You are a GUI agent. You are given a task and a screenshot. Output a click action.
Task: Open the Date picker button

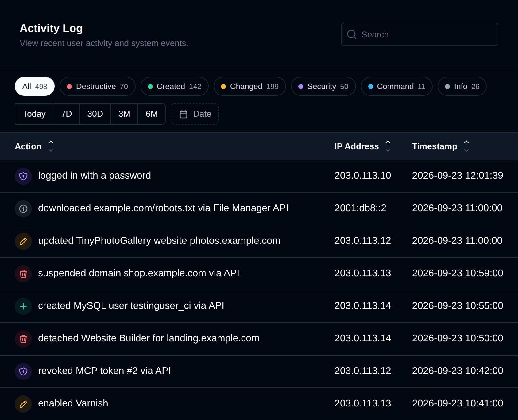pyautogui.click(x=195, y=114)
